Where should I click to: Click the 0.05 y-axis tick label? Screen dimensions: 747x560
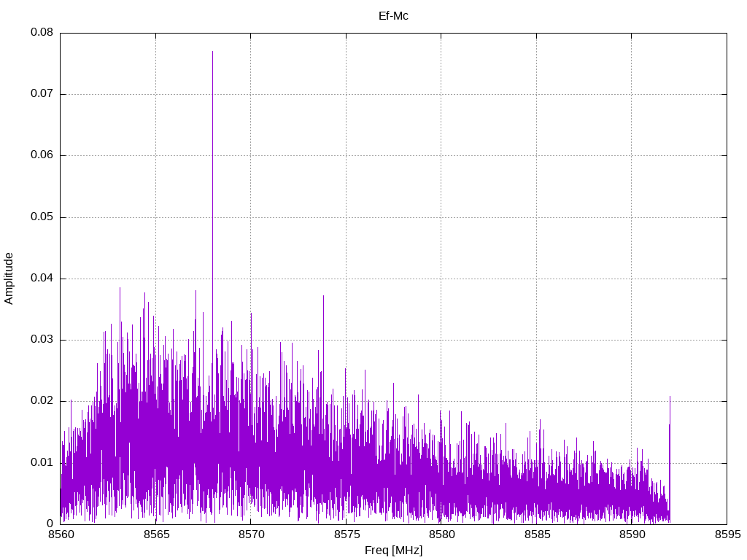(42, 217)
